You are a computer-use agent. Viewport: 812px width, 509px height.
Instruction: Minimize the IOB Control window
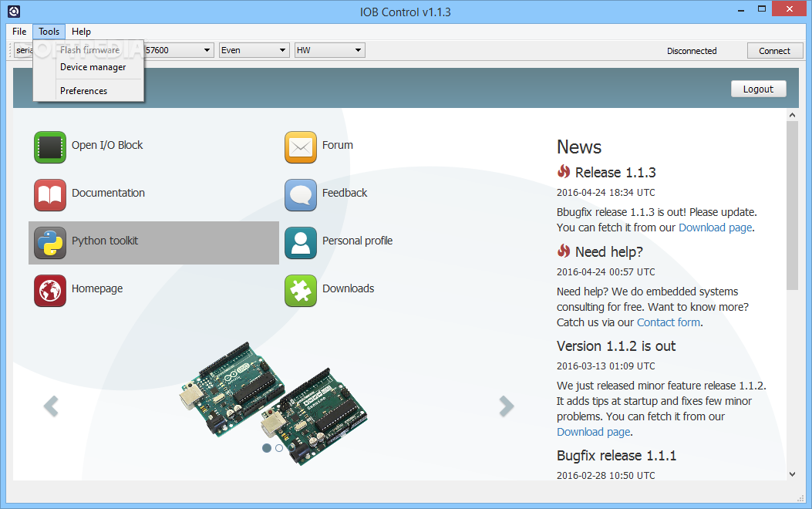741,9
